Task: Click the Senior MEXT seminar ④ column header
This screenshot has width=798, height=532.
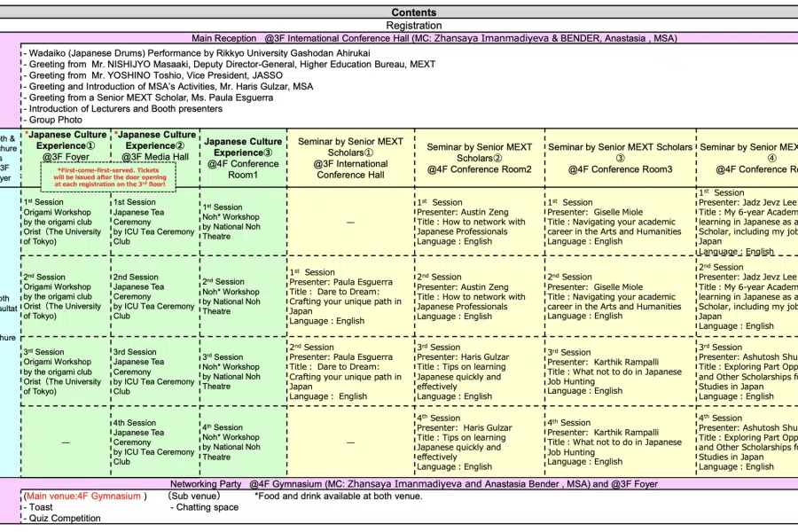Action: 748,158
